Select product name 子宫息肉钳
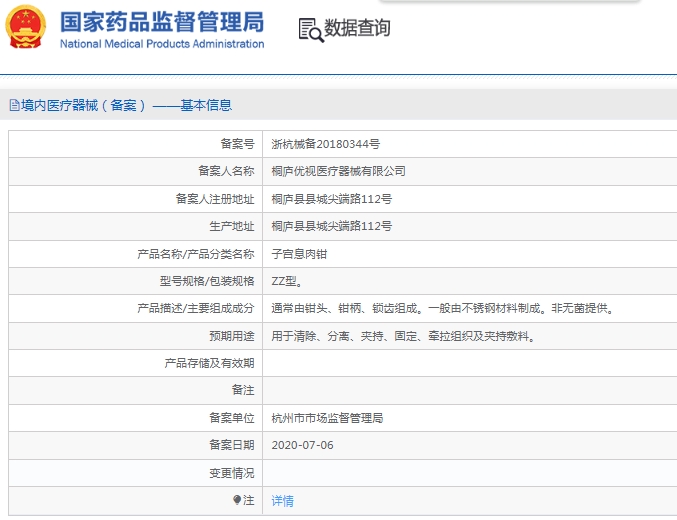Image resolution: width=677 pixels, height=520 pixels. coord(299,254)
